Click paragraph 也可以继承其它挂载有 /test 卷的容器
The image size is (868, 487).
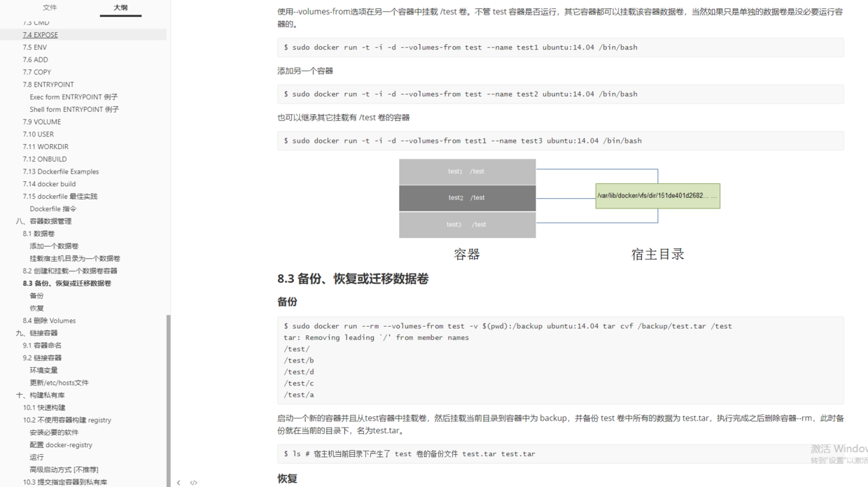pos(344,118)
